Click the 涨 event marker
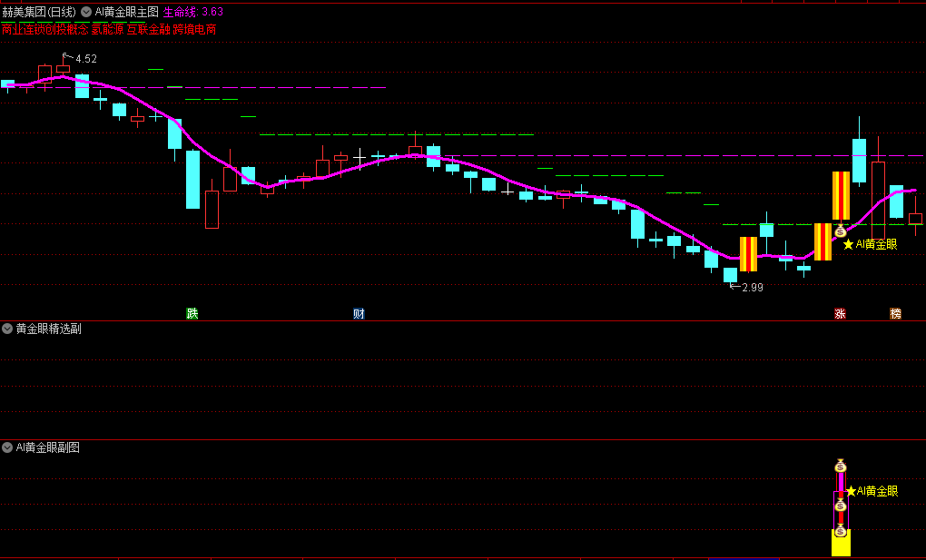This screenshot has width=926, height=560. pos(840,314)
